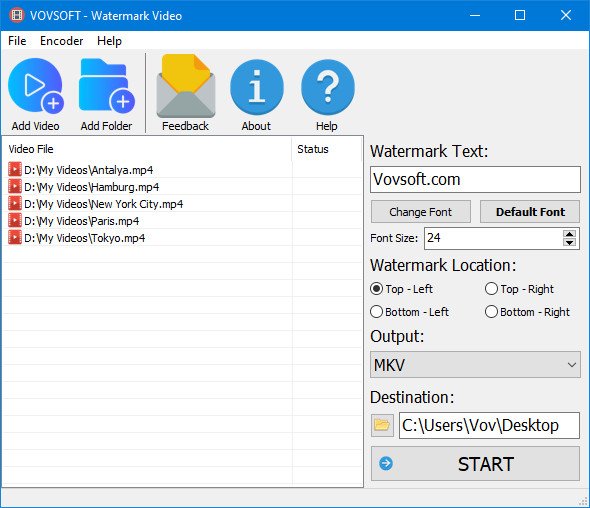Image resolution: width=590 pixels, height=508 pixels.
Task: Select the Top - Right radio button
Action: (491, 289)
